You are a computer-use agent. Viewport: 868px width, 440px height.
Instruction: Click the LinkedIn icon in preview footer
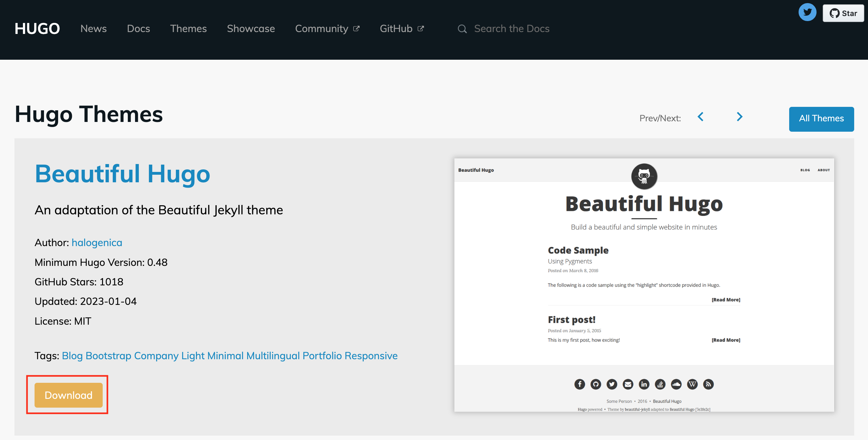[644, 384]
